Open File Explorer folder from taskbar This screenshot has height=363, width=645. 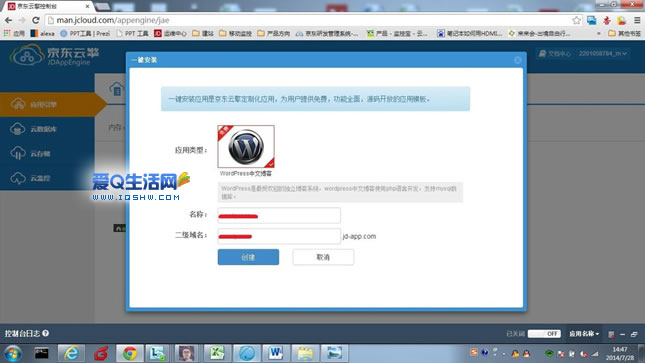click(x=305, y=353)
